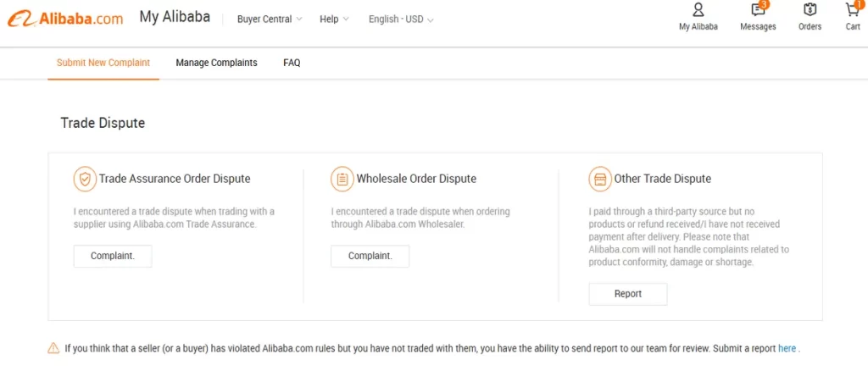Expand the Buyer Central dropdown
The width and height of the screenshot is (868, 382).
270,19
